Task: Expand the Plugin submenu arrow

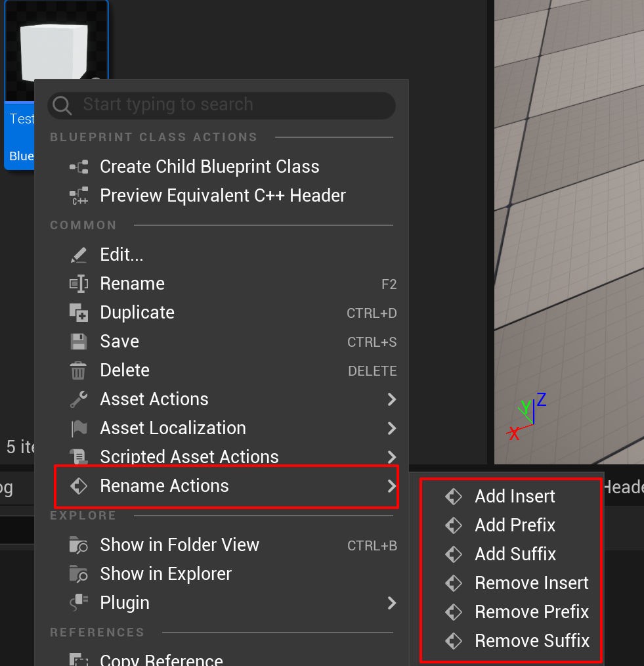Action: (x=392, y=603)
